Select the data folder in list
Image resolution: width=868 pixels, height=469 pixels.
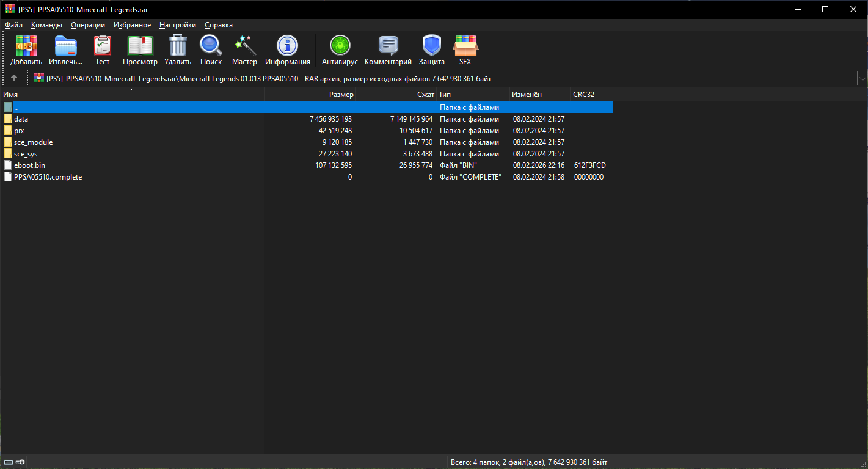[21, 119]
